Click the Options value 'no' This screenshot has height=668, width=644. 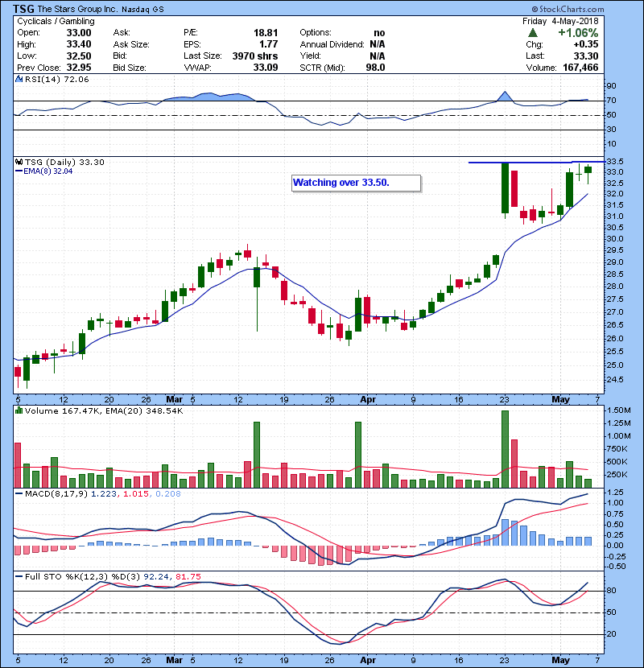click(379, 33)
